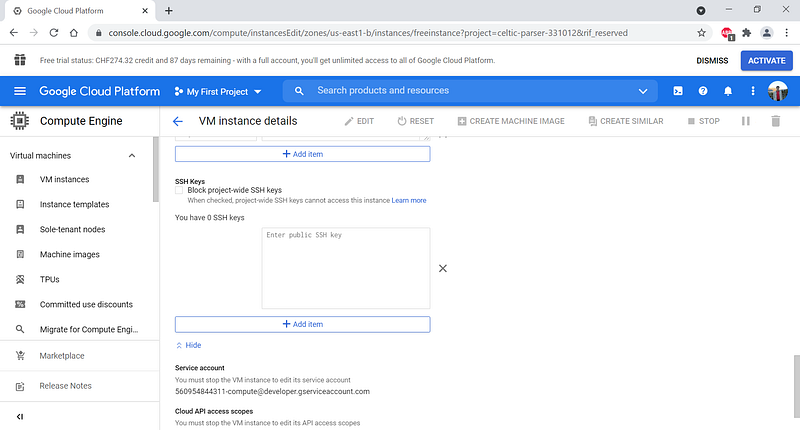800x430 pixels.
Task: Navigate back in browser history
Action: [x=14, y=33]
